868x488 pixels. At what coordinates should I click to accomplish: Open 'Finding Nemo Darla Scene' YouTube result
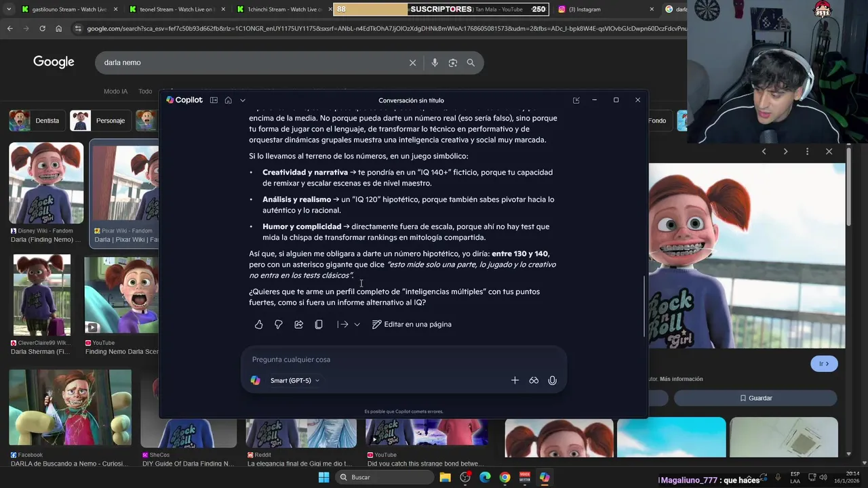[121, 295]
